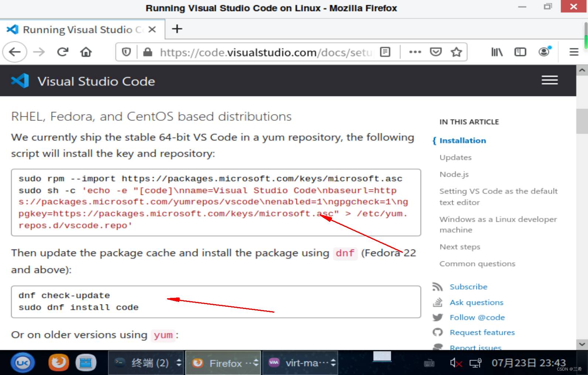Toggle Reader View in address bar
The height and width of the screenshot is (375, 588).
pyautogui.click(x=385, y=52)
